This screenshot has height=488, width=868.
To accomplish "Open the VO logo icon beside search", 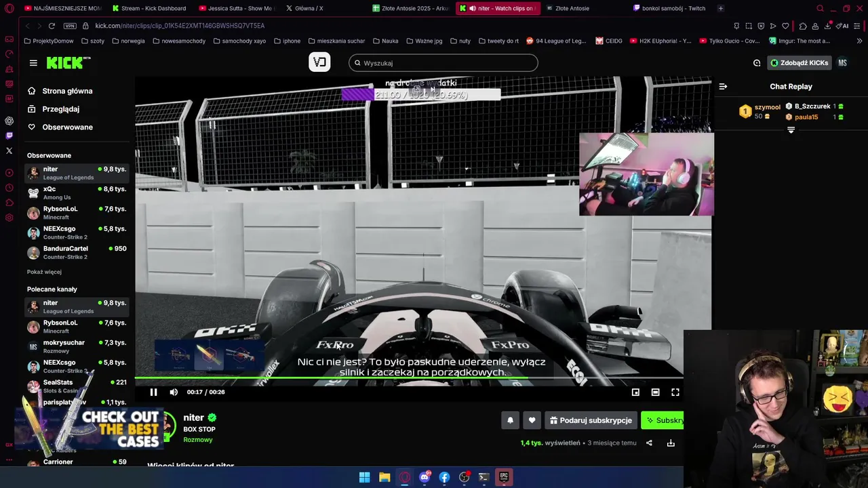I will (319, 62).
